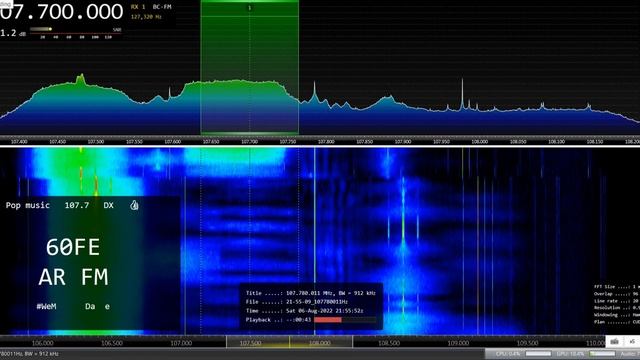The width and height of the screenshot is (640, 360).
Task: Click the Line rate entry in the info overlay
Action: pos(617,301)
